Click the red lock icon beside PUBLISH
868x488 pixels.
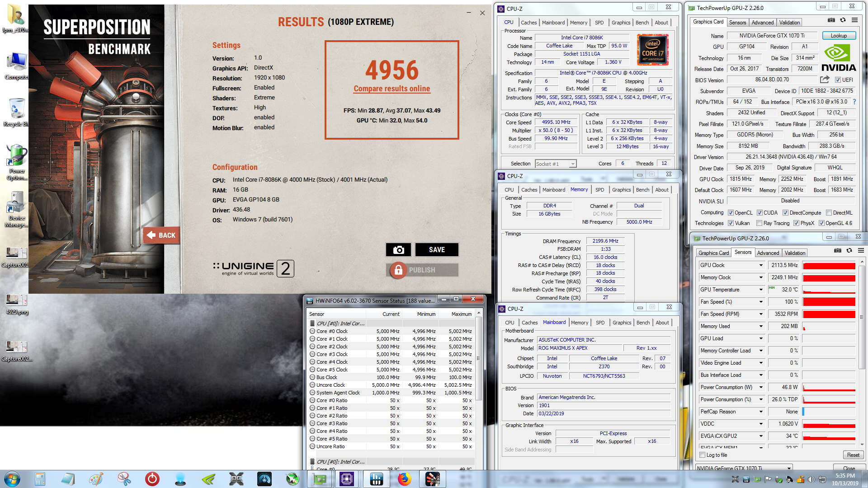tap(398, 270)
